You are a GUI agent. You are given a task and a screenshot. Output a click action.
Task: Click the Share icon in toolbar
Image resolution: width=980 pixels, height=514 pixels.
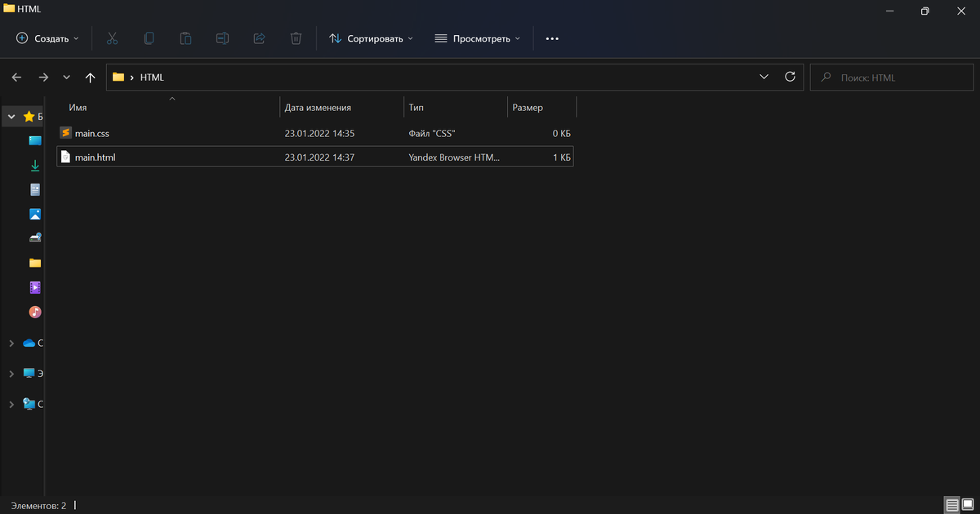pyautogui.click(x=259, y=38)
